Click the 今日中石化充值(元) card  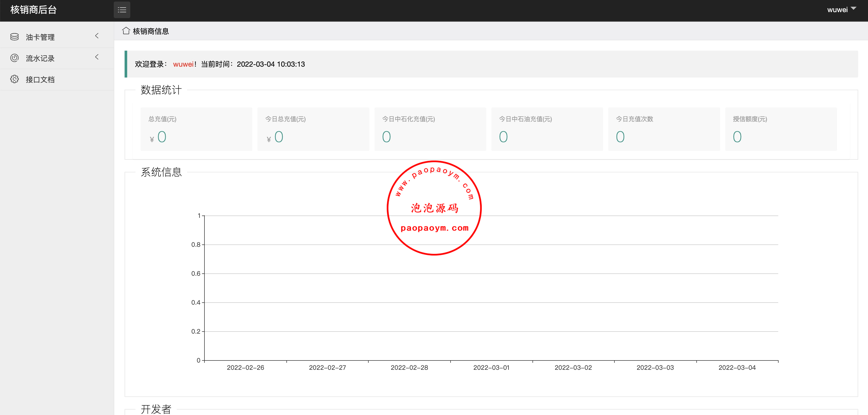coord(430,129)
